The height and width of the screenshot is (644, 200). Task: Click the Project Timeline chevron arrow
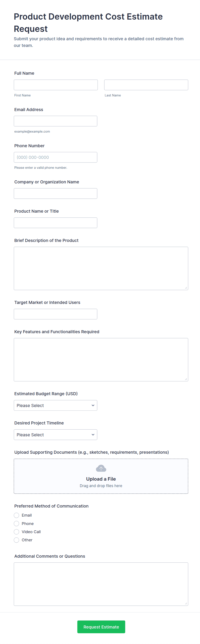[93, 435]
